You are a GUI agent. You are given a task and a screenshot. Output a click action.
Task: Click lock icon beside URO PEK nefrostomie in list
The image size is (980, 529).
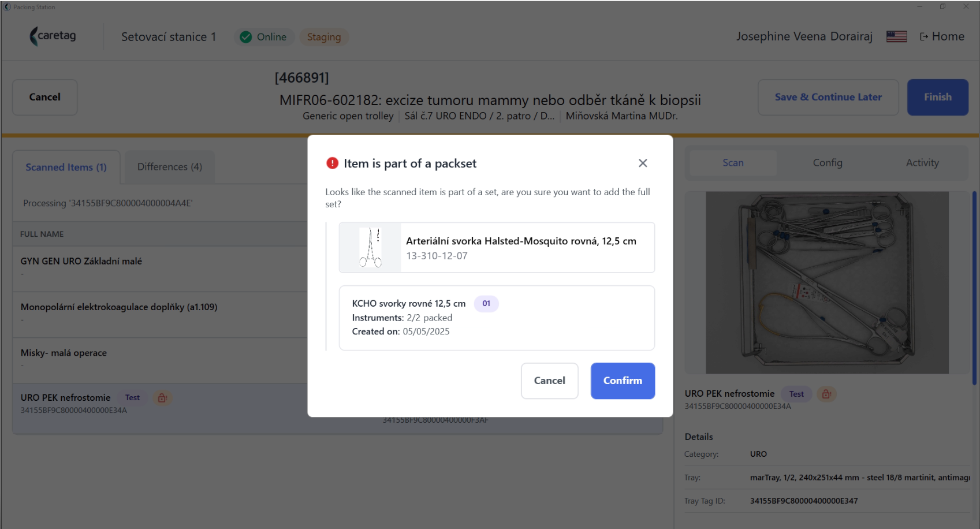[x=163, y=398]
